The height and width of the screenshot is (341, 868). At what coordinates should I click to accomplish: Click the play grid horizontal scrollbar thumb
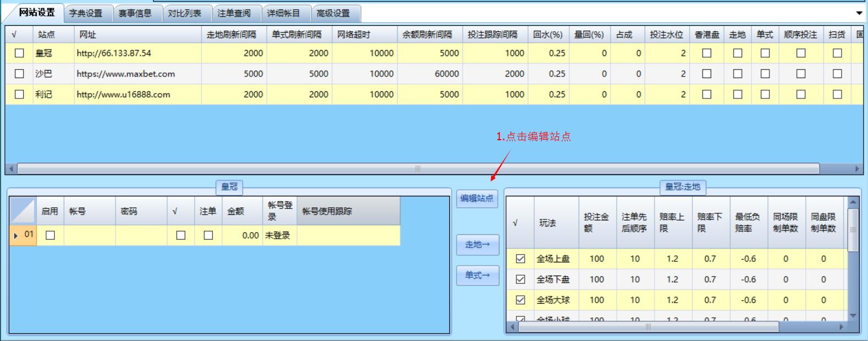pyautogui.click(x=649, y=327)
